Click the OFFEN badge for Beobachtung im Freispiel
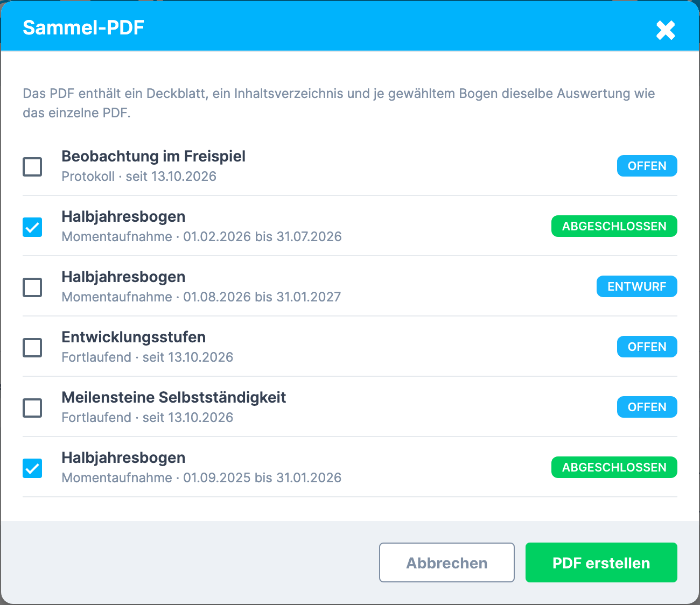700x605 pixels. (x=647, y=166)
